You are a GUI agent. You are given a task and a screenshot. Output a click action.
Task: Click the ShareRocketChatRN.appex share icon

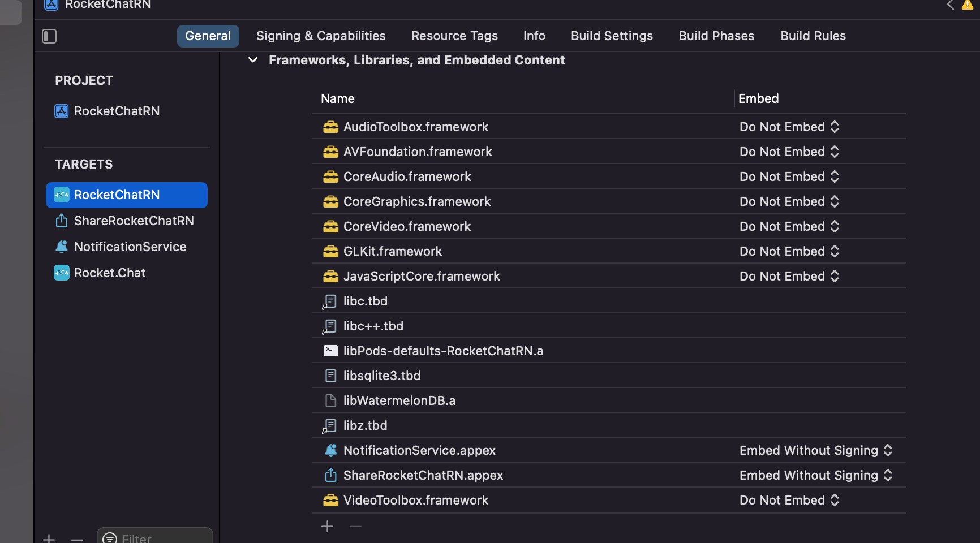pyautogui.click(x=330, y=475)
